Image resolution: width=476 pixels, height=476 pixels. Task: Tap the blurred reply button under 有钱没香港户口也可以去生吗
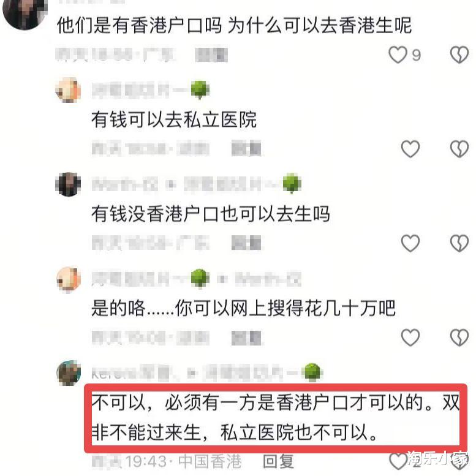tap(246, 243)
